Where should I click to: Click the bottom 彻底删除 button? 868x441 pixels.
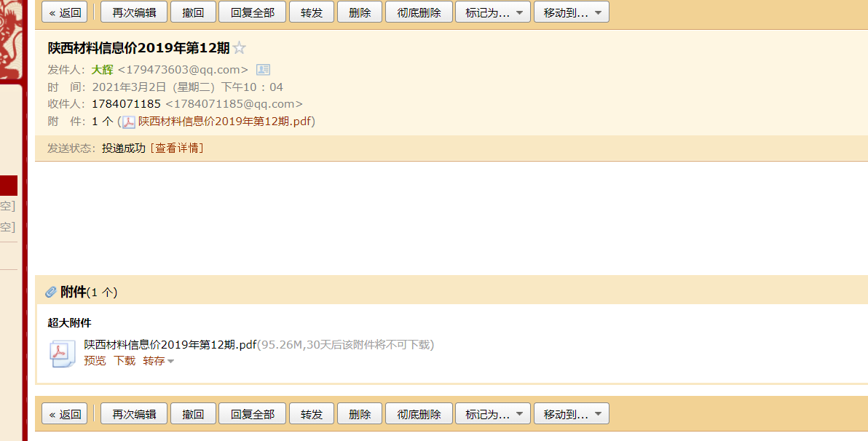[419, 413]
